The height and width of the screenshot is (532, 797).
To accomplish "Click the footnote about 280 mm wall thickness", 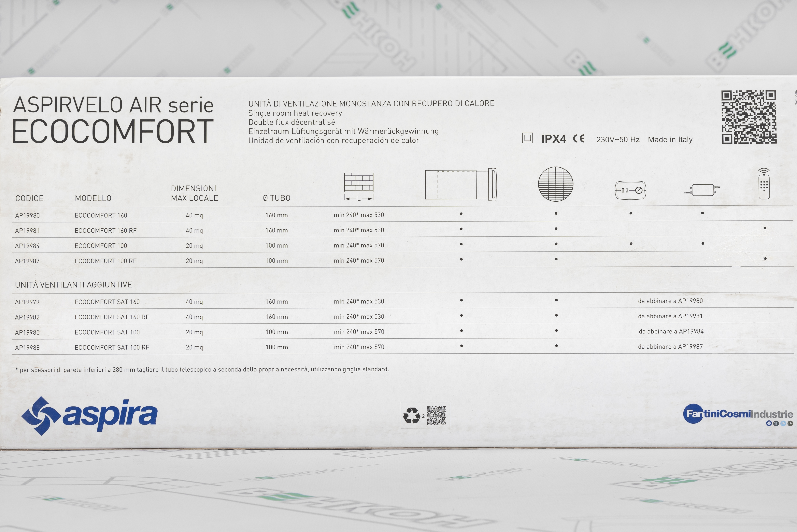I will (202, 370).
